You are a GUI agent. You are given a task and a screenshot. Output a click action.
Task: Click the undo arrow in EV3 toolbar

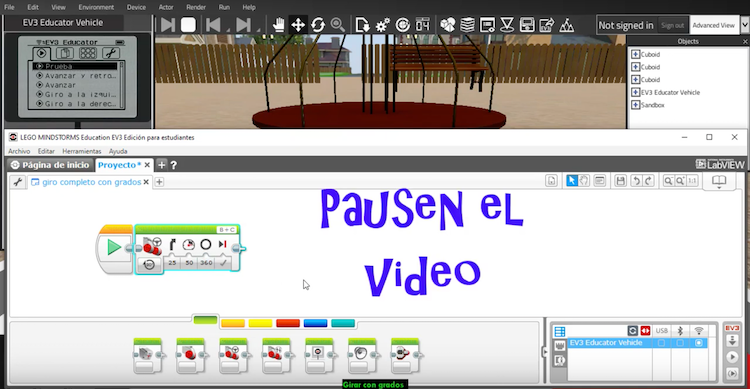click(x=636, y=180)
